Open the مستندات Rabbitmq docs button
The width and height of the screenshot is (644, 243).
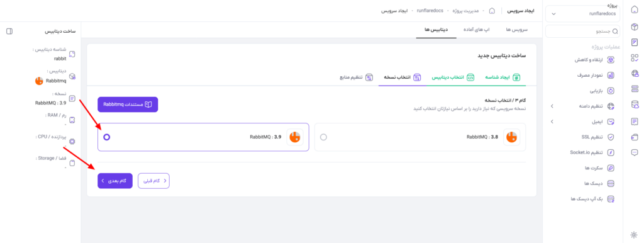128,105
